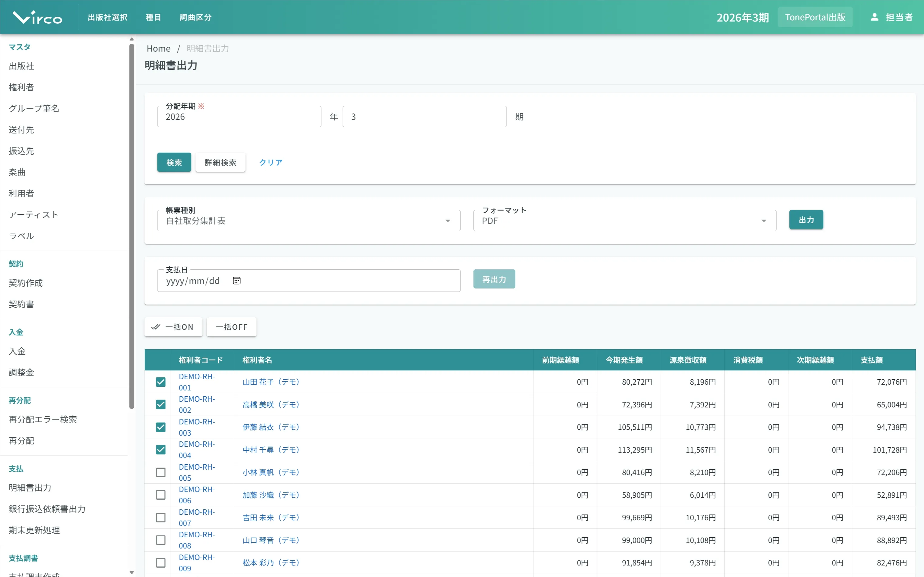This screenshot has height=577, width=924.
Task: Open the 帳票種別 dropdown
Action: 309,221
